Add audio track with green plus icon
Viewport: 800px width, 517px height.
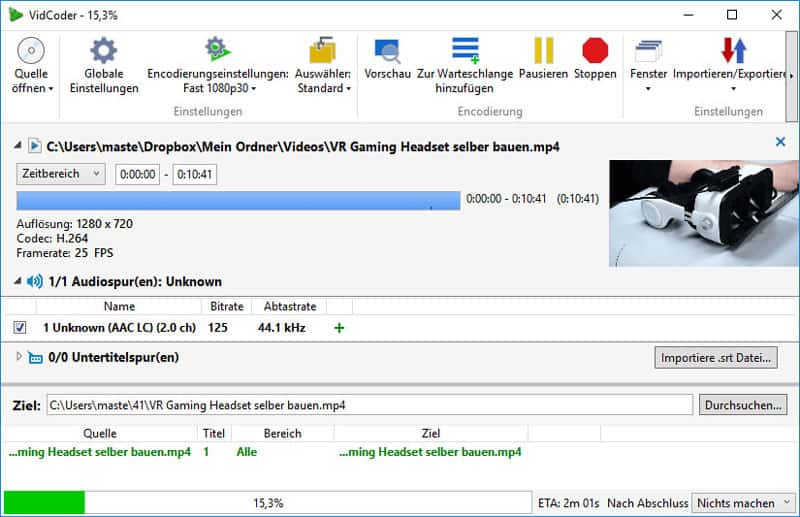coord(339,328)
